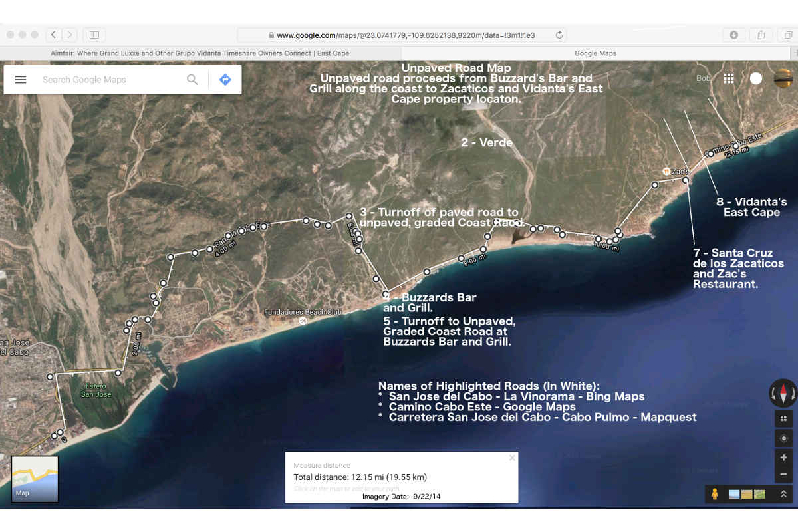Screen dimensions: 798x532
Task: Click the Search Google Maps field
Action: point(110,80)
